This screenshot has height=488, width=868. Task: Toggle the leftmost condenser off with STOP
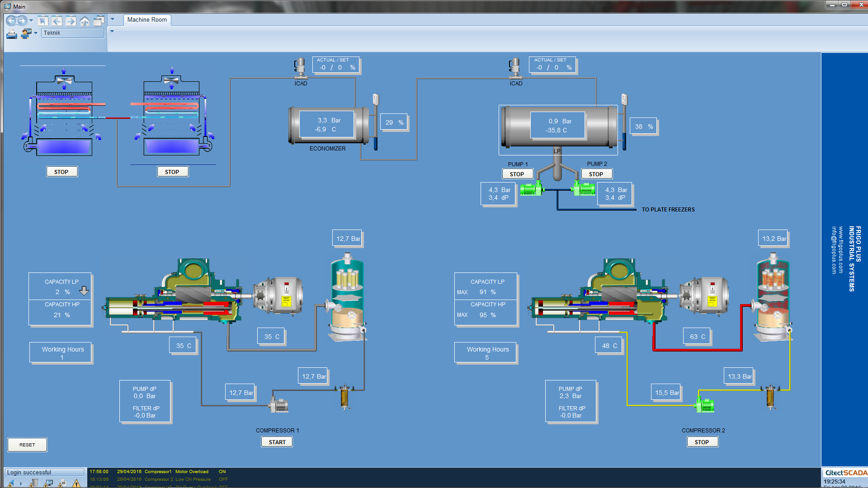pos(61,171)
